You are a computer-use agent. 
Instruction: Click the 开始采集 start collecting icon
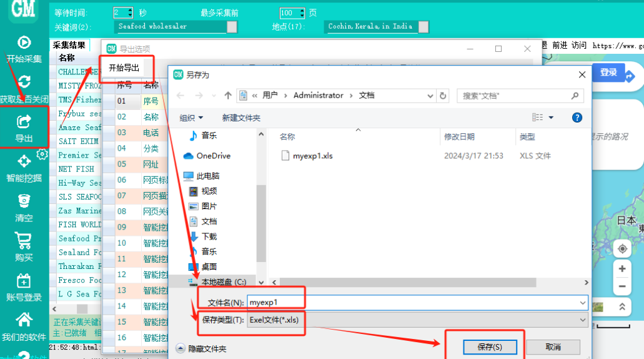click(24, 43)
